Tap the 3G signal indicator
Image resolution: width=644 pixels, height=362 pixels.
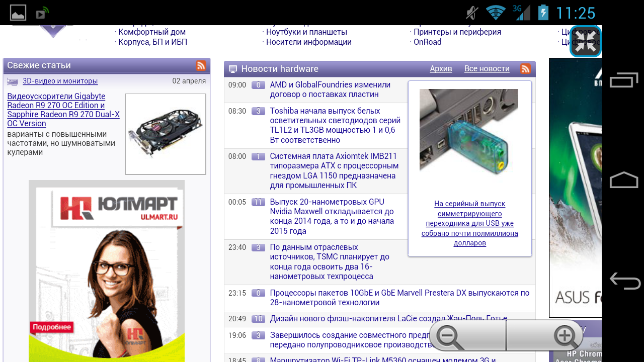click(521, 13)
